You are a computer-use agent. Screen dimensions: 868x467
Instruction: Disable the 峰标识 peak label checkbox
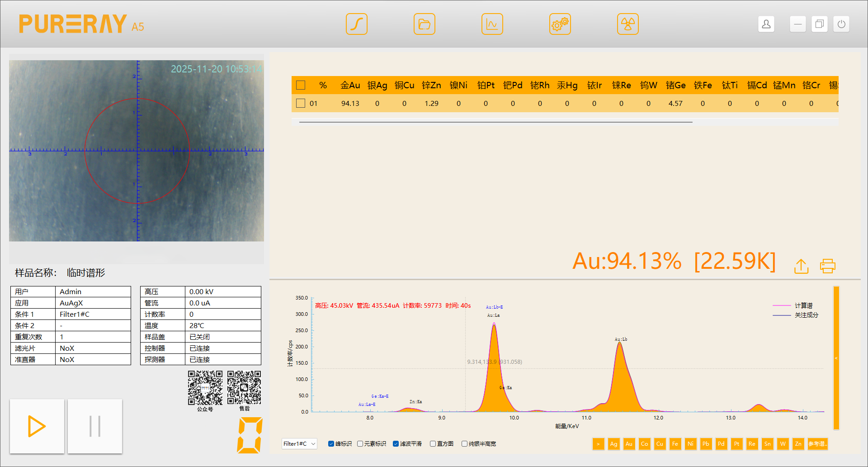331,444
